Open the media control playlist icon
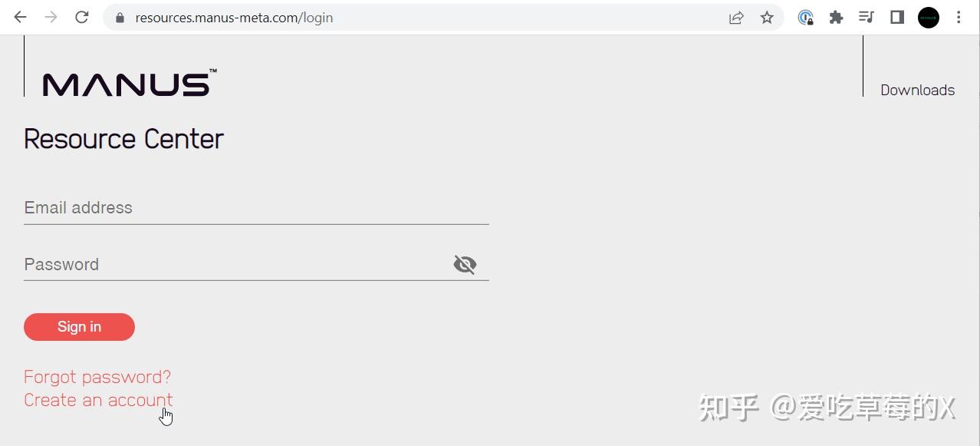 pyautogui.click(x=867, y=17)
